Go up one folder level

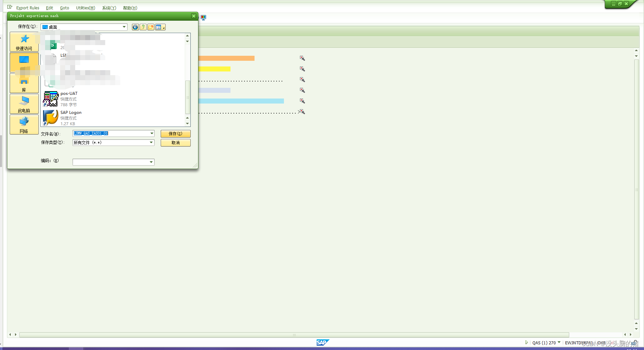tap(143, 27)
